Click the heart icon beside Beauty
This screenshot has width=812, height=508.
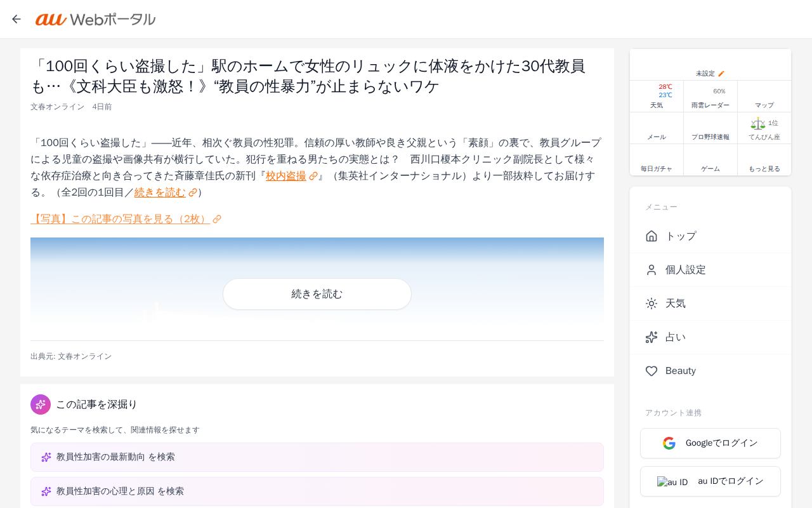(652, 371)
